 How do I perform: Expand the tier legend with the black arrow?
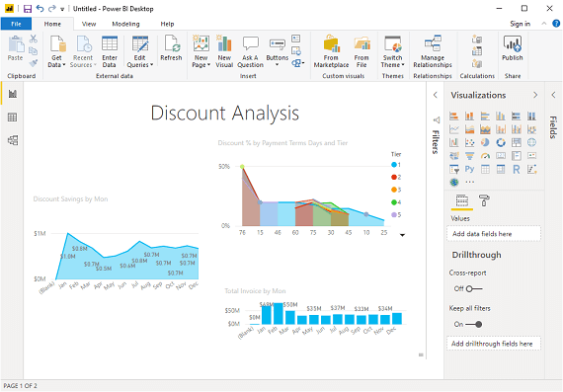tap(403, 235)
